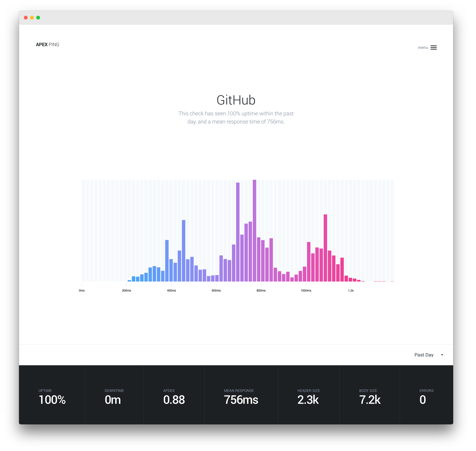Click the green maximize window button
The width and height of the screenshot is (476, 451).
coord(39,18)
